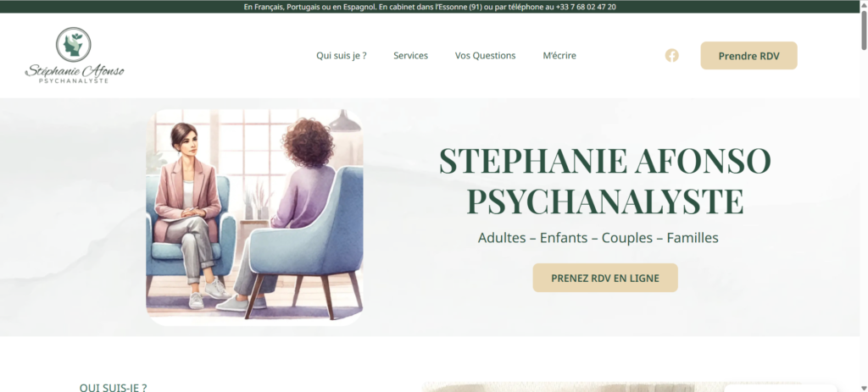Click Adultes – Enfants – Couples – Familles subtitle

598,238
